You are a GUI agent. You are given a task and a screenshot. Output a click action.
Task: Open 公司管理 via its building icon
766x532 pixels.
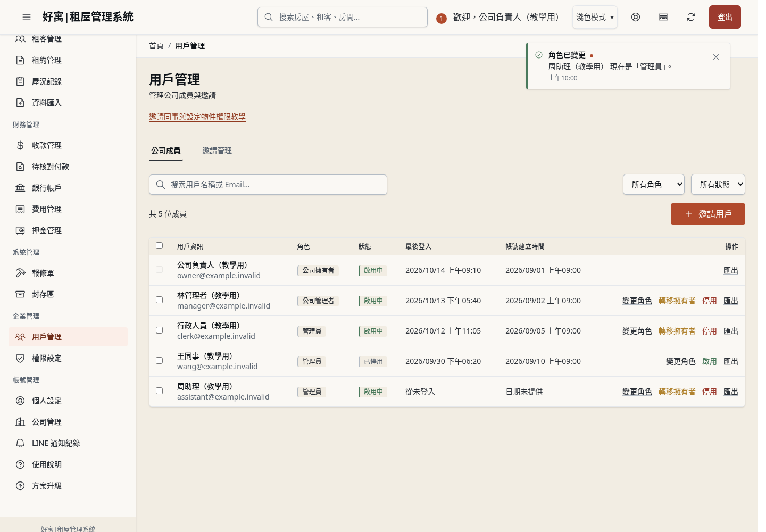pyautogui.click(x=20, y=422)
